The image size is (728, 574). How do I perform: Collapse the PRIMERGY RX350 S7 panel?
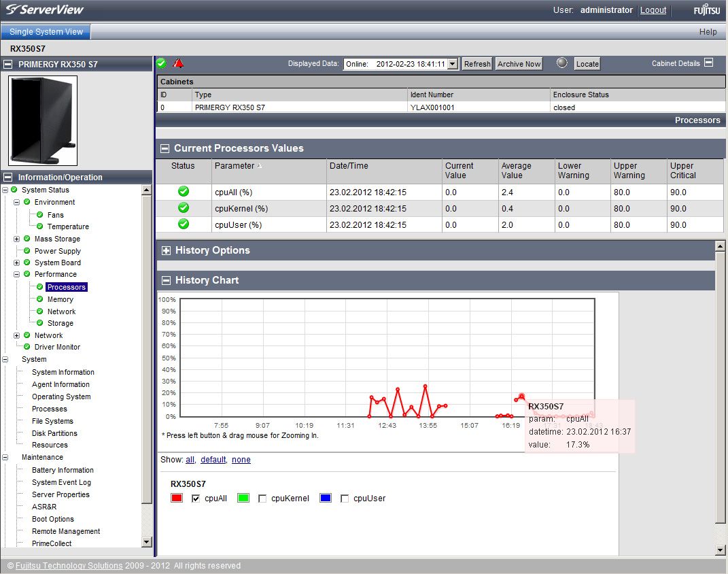coord(8,64)
